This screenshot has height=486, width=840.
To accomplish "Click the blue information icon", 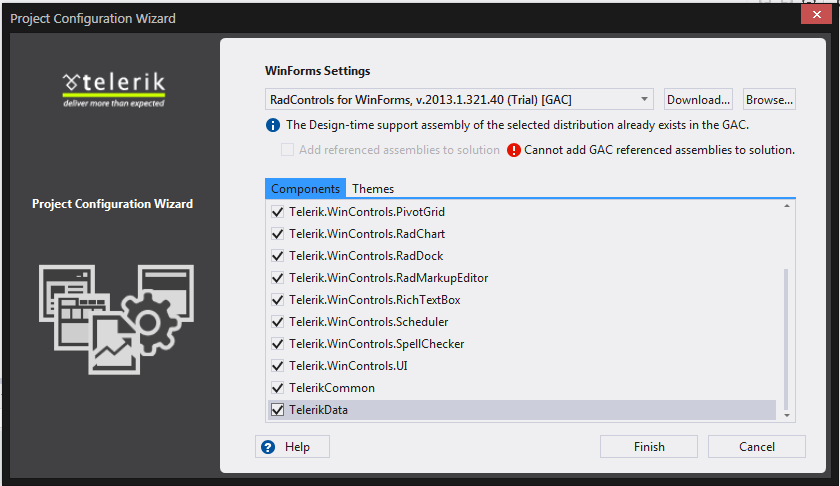I will click(x=272, y=125).
